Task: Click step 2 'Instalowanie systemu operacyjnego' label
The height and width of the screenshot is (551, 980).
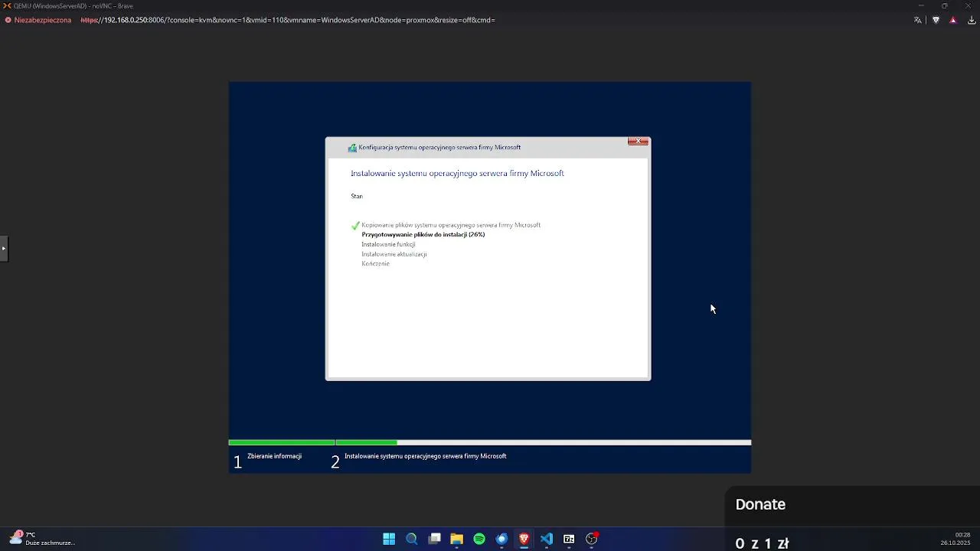Action: tap(425, 456)
